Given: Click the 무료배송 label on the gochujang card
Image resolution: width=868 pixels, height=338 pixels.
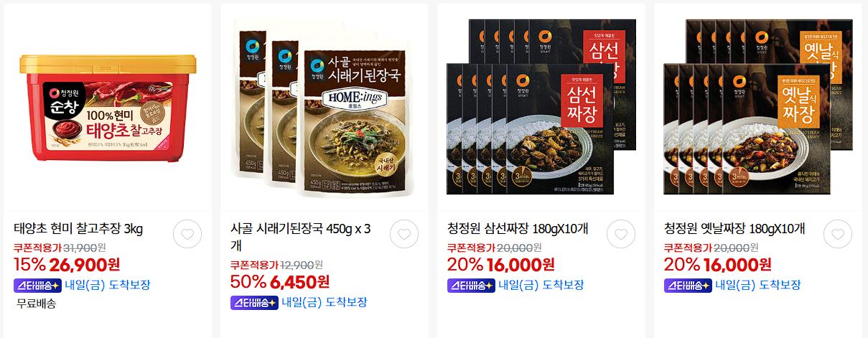Looking at the screenshot, I should pyautogui.click(x=36, y=303).
